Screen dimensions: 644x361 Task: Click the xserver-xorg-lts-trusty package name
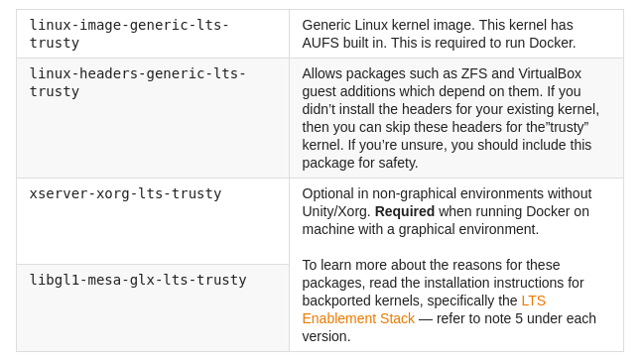click(x=125, y=193)
